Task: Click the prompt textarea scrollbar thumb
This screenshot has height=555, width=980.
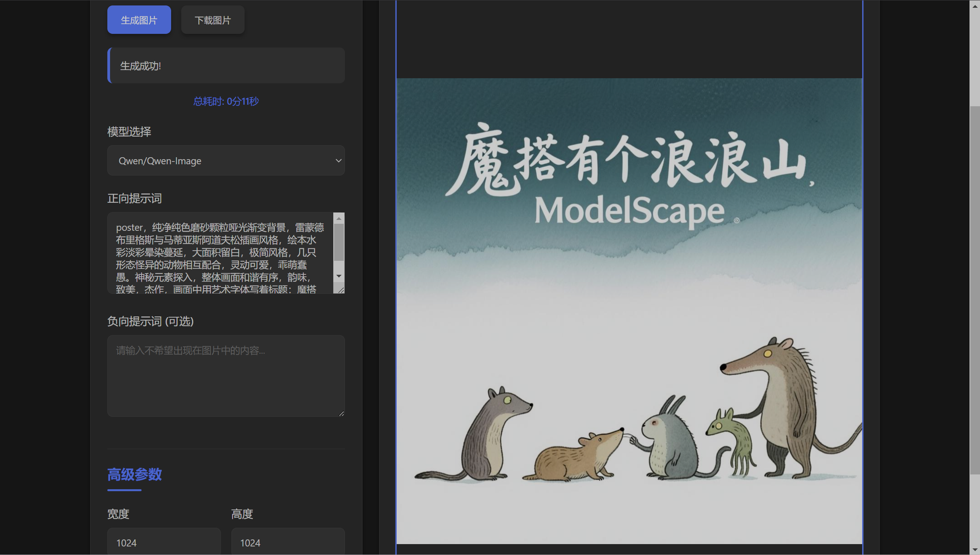Action: (x=339, y=242)
